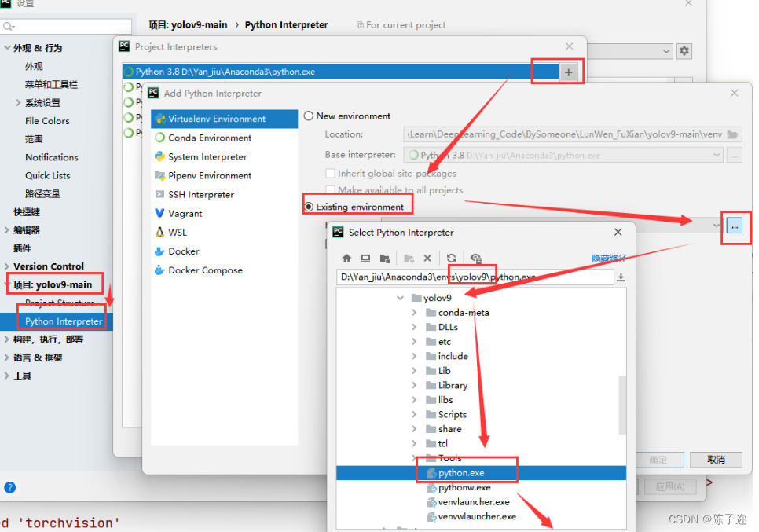The height and width of the screenshot is (532, 759).
Task: Click the 确定 confirm button
Action: 658,460
